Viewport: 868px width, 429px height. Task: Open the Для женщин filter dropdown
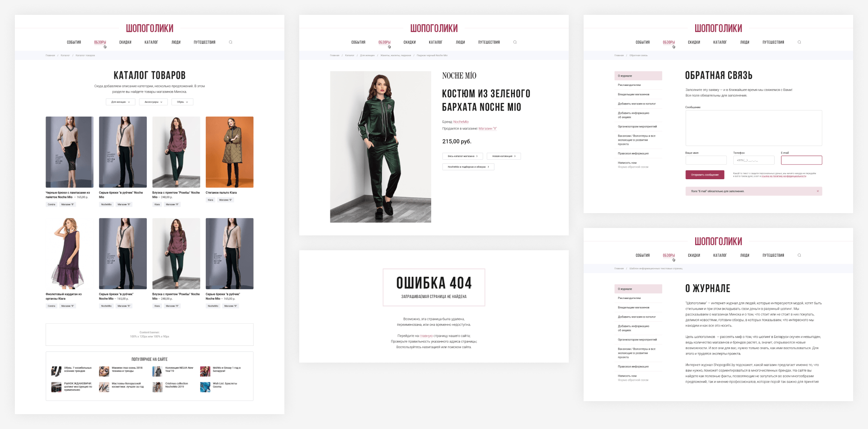click(x=121, y=102)
